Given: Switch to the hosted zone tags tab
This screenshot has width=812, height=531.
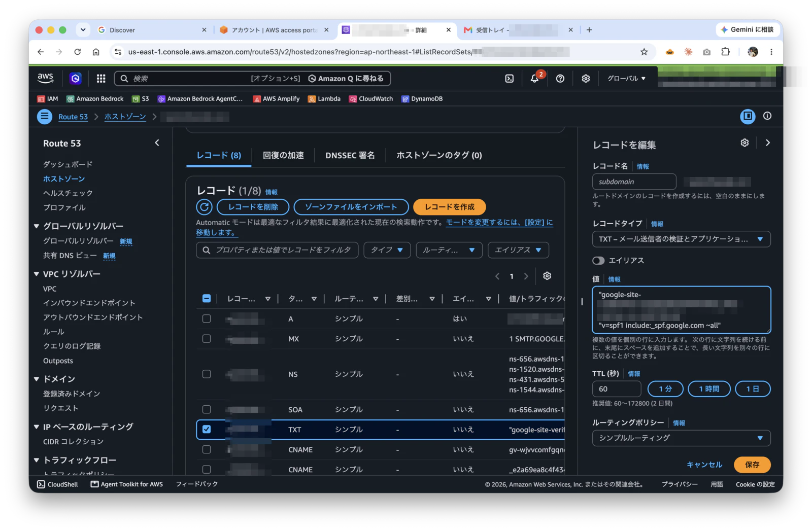Looking at the screenshot, I should (439, 155).
